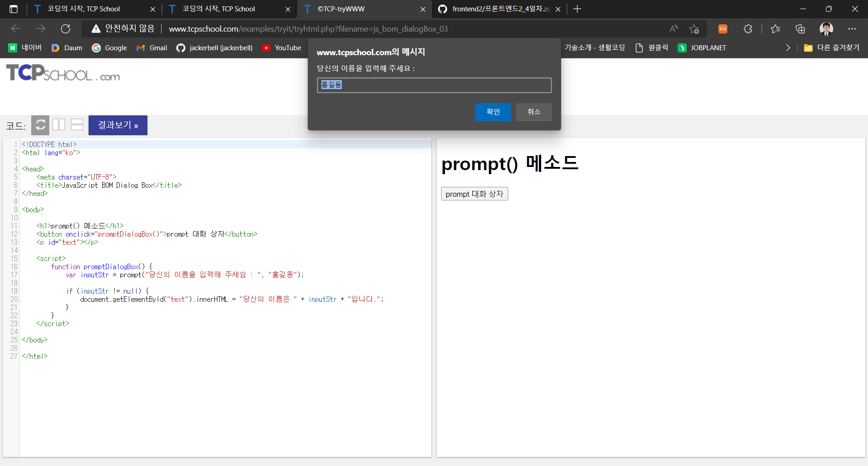
Task: Click the browser back arrow
Action: (16, 29)
